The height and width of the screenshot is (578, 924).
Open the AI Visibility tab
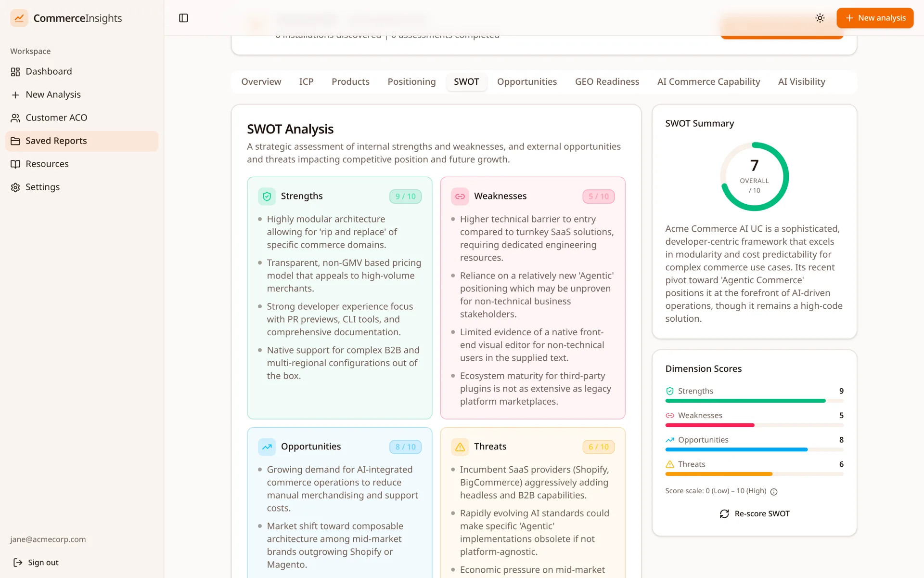pyautogui.click(x=801, y=81)
